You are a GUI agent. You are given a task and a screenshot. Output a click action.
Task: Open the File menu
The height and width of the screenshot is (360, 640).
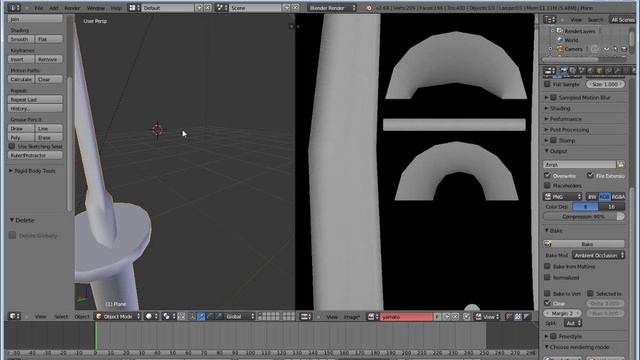pos(39,8)
